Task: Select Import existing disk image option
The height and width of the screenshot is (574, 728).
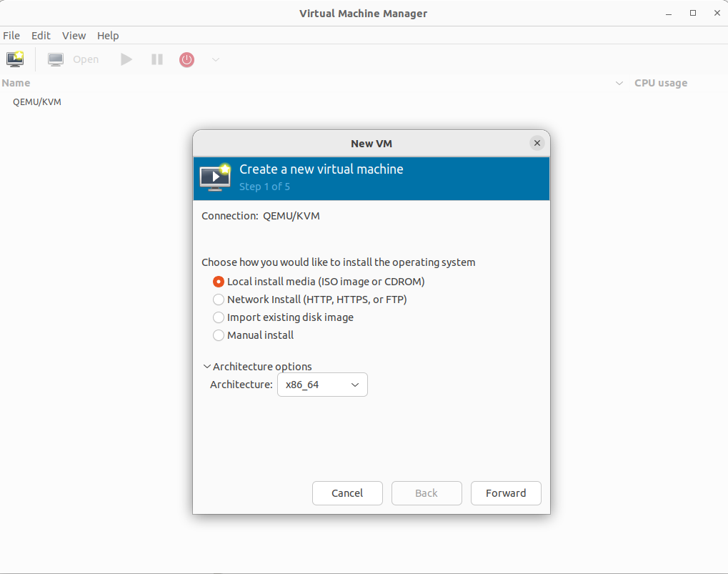Action: [219, 317]
